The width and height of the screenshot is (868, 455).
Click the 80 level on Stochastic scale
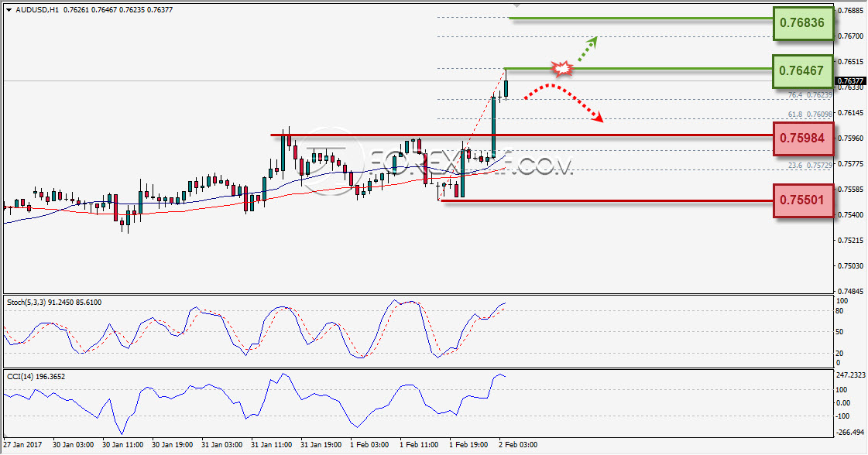[840, 311]
